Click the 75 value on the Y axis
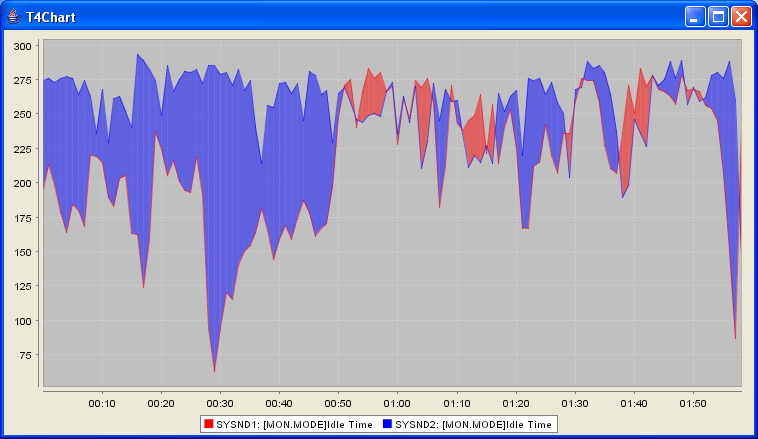The width and height of the screenshot is (758, 439). coord(25,355)
